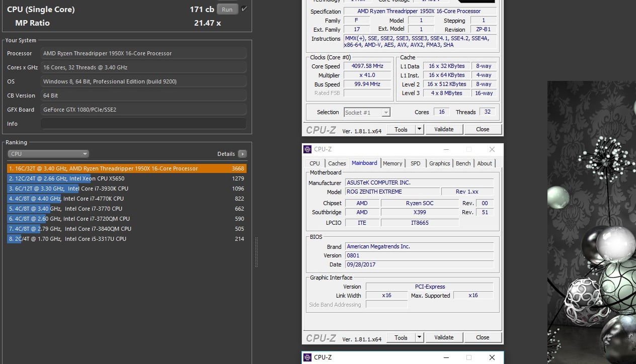
Task: Select ranking row 2, Intel Xeon CPU X5650
Action: pyautogui.click(x=127, y=178)
